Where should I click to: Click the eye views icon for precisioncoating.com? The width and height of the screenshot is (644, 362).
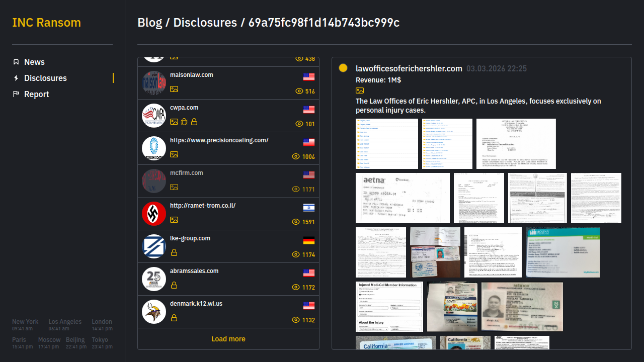pos(296,157)
